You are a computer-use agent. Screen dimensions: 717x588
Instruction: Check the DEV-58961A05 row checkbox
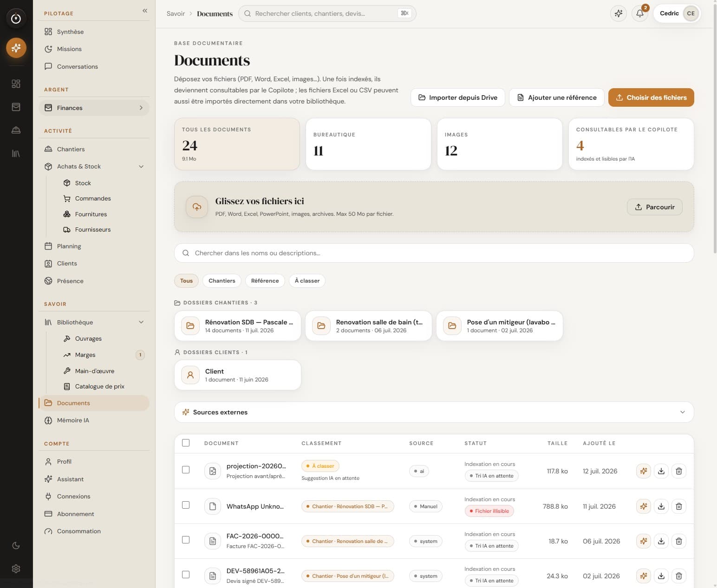click(x=186, y=575)
